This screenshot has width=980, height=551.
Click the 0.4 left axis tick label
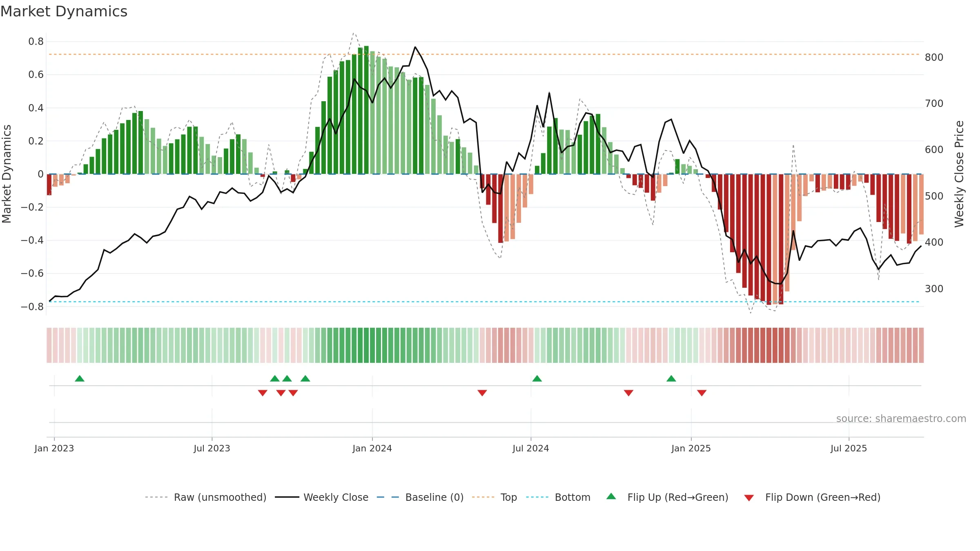36,108
